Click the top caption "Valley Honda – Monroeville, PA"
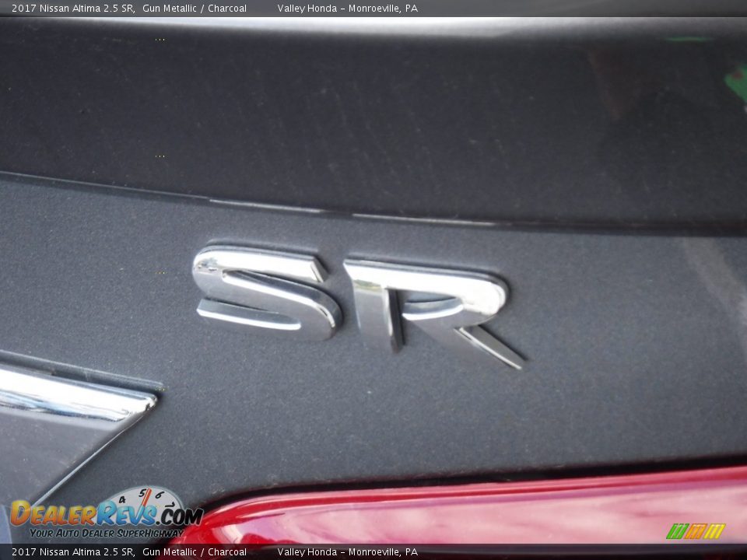The image size is (747, 560). (x=347, y=8)
